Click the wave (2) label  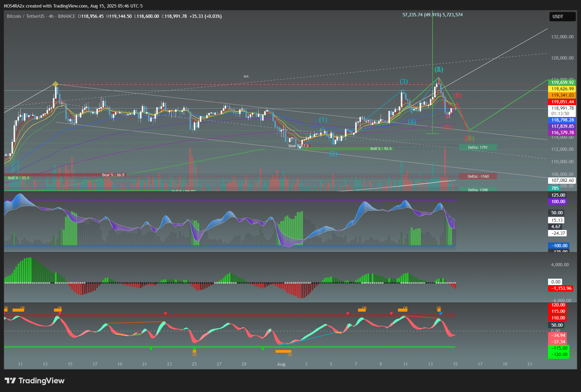point(333,154)
